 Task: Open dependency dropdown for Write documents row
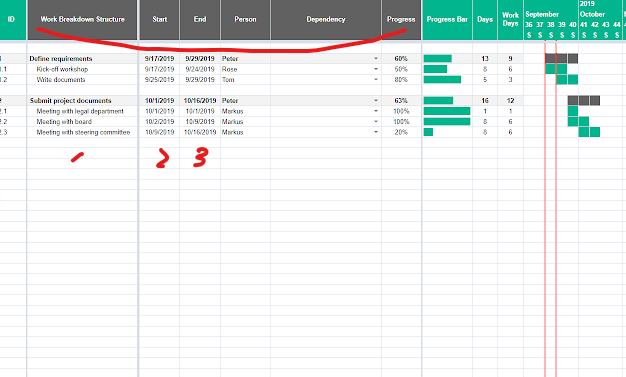[376, 79]
